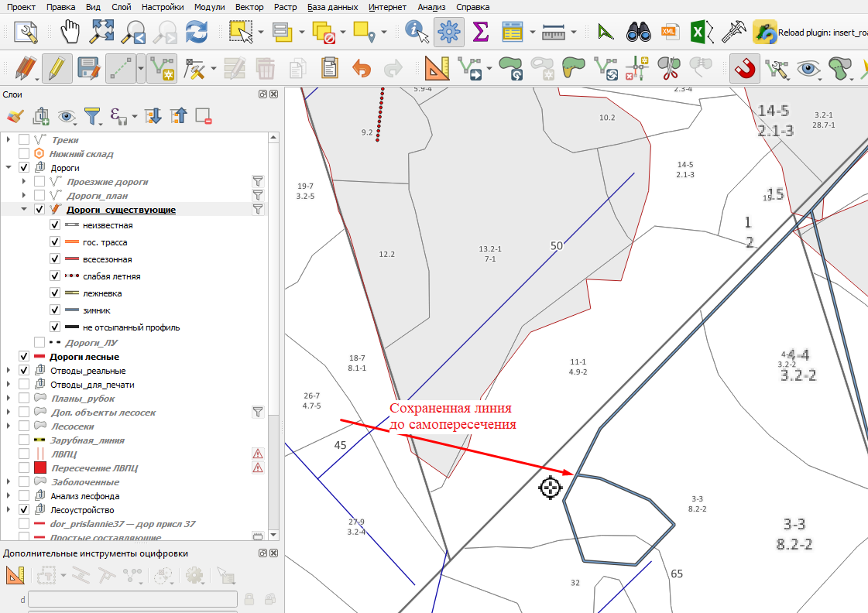
Task: Collapse the Дороги layer group
Action: (9, 167)
